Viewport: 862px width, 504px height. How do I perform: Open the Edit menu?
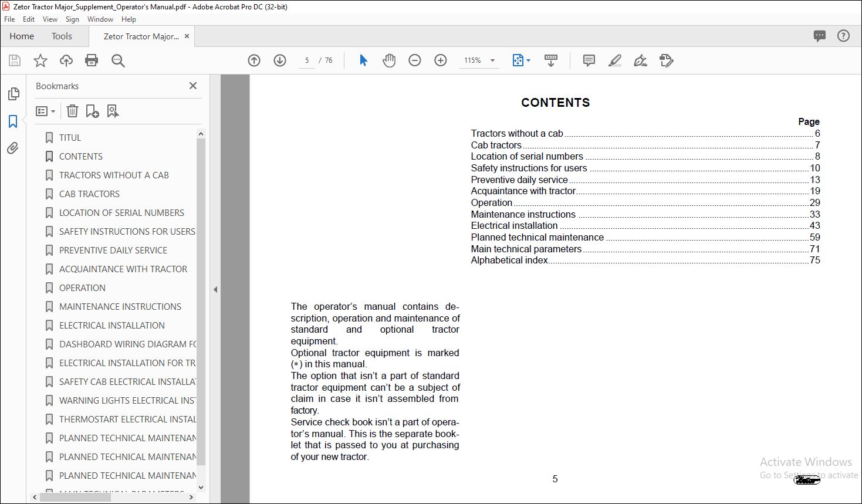[29, 19]
